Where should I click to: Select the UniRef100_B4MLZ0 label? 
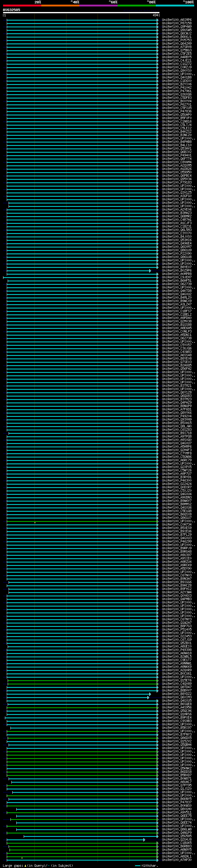pyautogui.click(x=176, y=297)
